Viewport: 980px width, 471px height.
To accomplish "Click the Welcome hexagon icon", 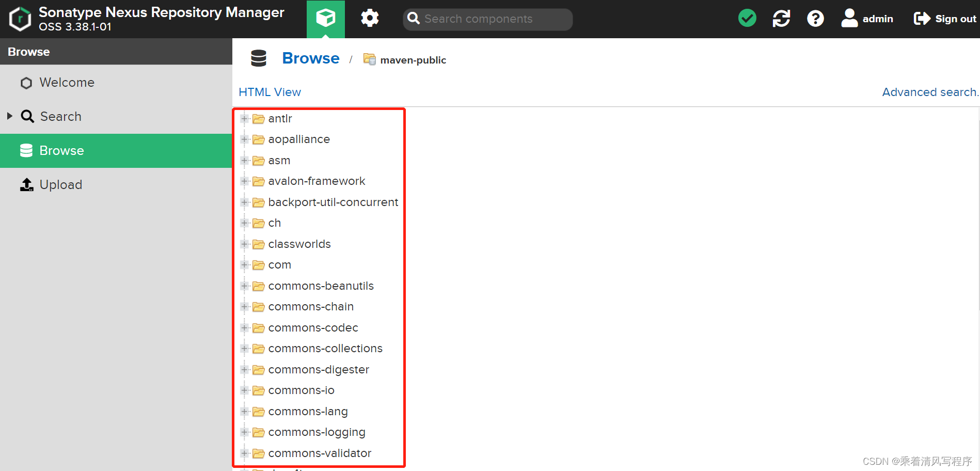I will pos(26,83).
